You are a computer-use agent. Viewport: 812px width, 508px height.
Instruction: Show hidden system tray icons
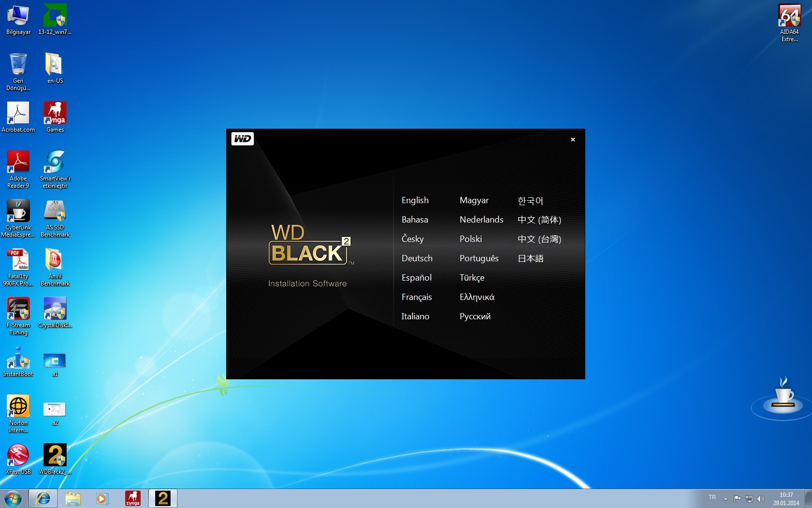[725, 498]
